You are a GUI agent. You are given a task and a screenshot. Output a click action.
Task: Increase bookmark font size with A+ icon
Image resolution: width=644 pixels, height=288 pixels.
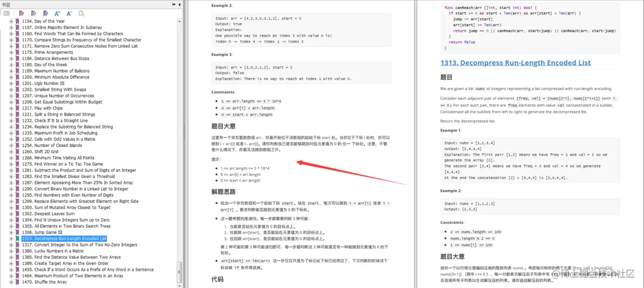[x=57, y=13]
